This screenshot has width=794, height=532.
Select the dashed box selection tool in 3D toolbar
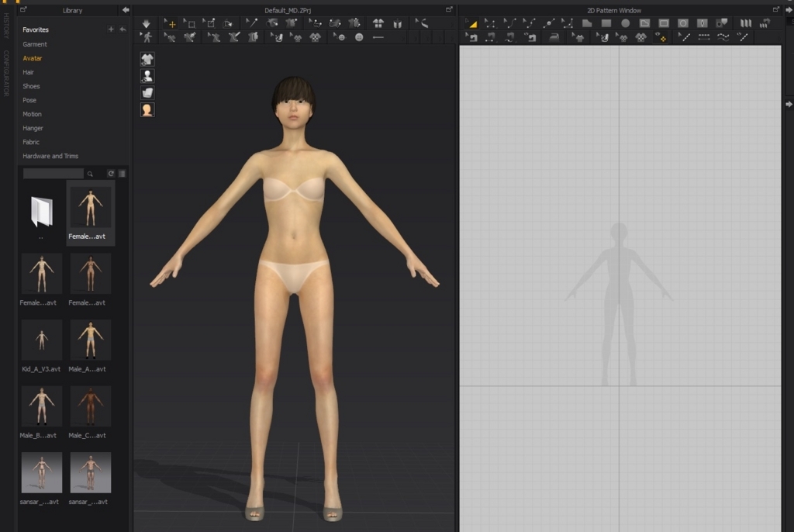(189, 23)
